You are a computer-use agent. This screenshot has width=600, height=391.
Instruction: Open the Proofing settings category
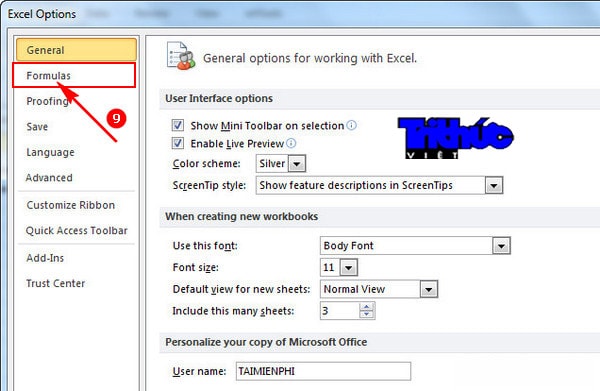click(x=76, y=101)
